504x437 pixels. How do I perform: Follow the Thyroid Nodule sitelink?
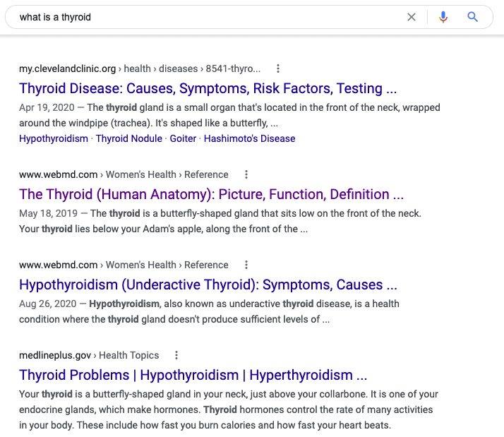point(129,138)
